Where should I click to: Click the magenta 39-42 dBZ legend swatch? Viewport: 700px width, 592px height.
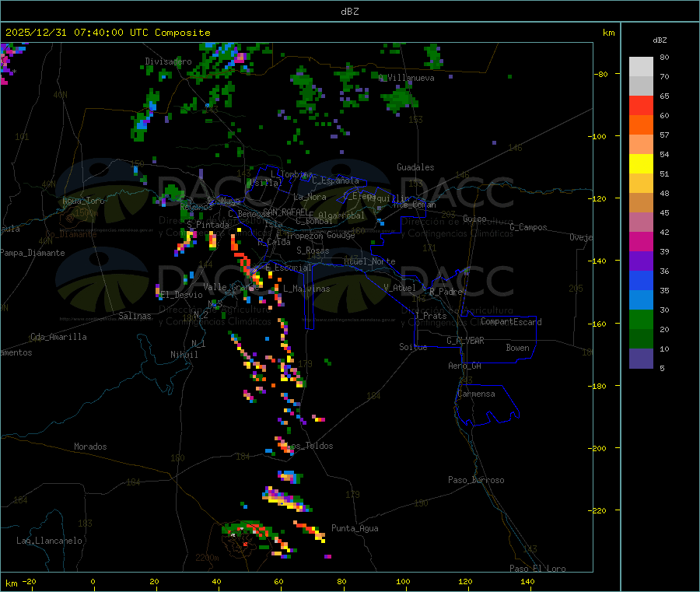tap(641, 241)
